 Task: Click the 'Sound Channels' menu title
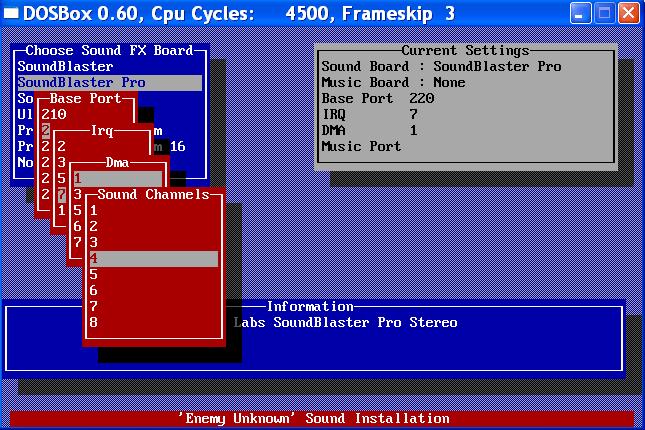tap(153, 194)
